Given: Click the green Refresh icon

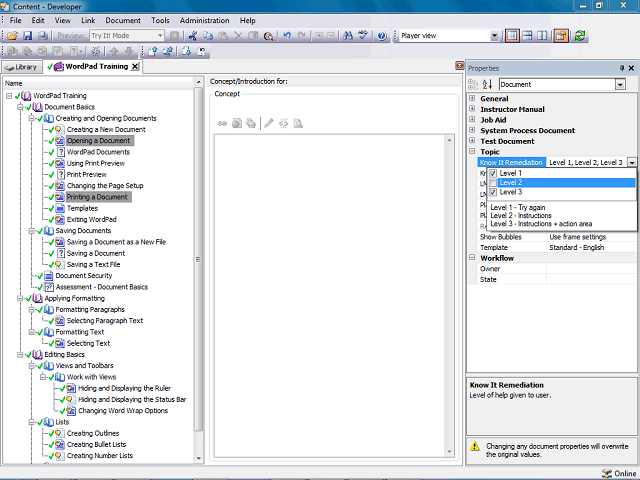Looking at the screenshot, I should coord(580,36).
